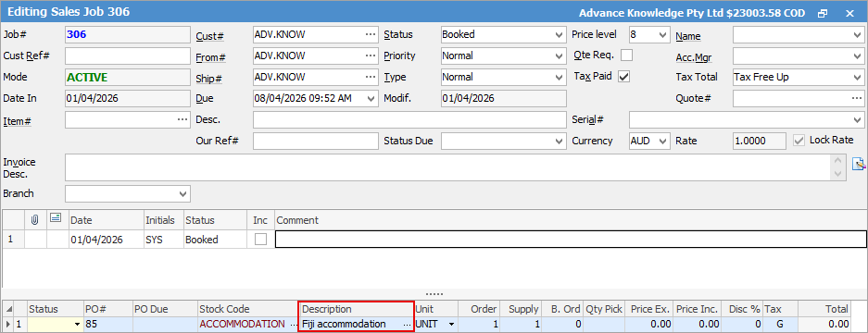Click the Job# field showing 306
The height and width of the screenshot is (333, 868).
[127, 34]
